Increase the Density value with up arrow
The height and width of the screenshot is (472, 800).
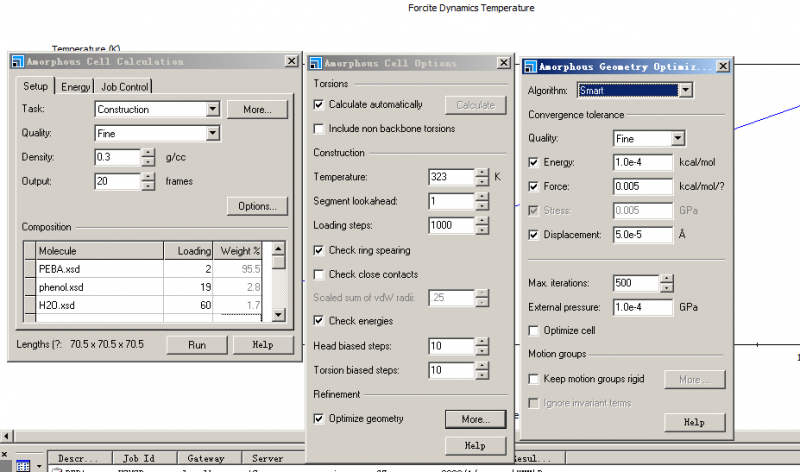[148, 152]
